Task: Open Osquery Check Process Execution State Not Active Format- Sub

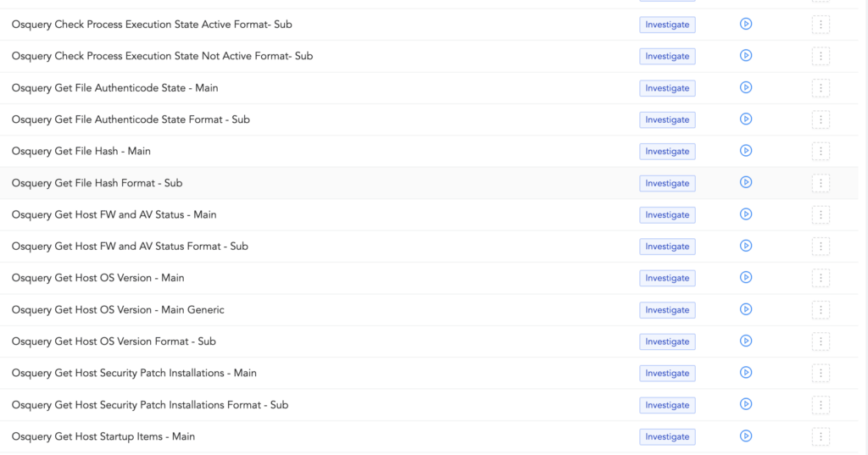Action: (x=162, y=56)
